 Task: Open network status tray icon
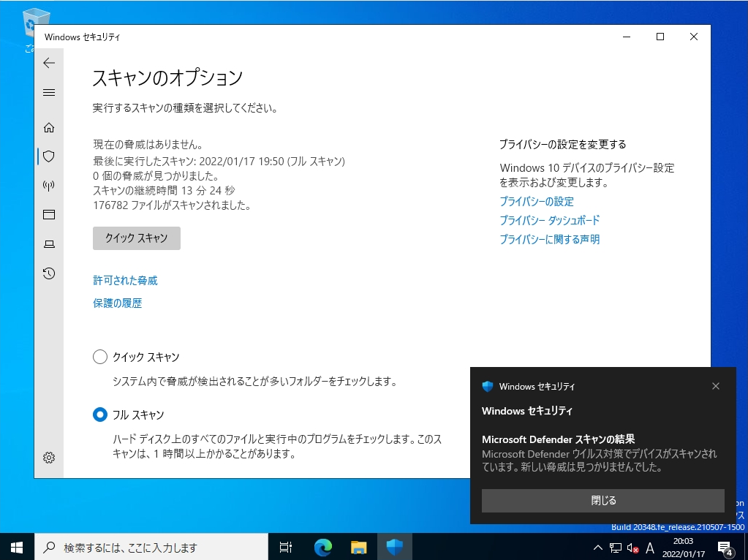(x=616, y=548)
